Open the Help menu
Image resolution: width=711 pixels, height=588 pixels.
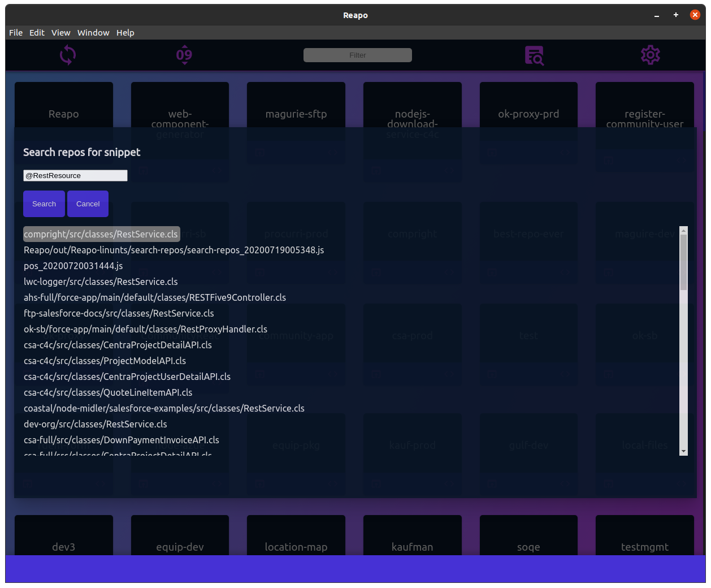tap(125, 33)
